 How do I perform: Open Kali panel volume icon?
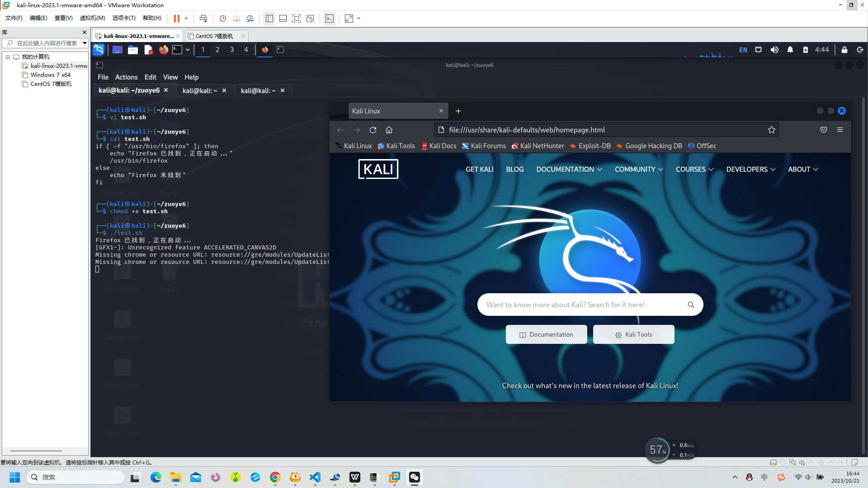coord(774,50)
